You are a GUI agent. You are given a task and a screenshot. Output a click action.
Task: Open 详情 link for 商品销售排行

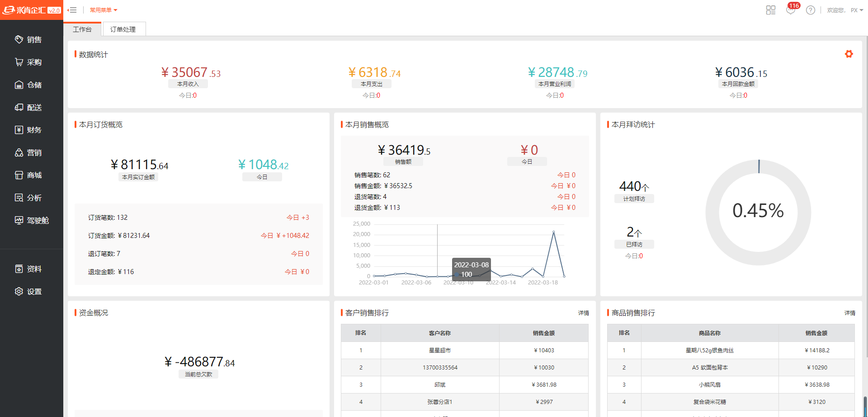(849, 313)
